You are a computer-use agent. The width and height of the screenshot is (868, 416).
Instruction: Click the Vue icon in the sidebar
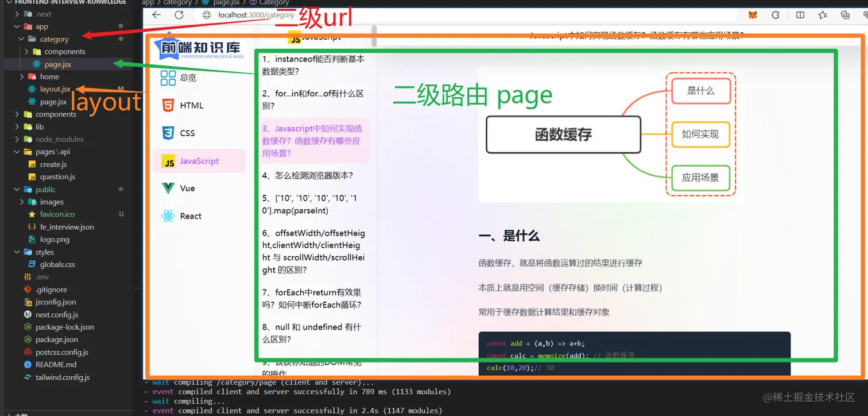click(x=169, y=188)
